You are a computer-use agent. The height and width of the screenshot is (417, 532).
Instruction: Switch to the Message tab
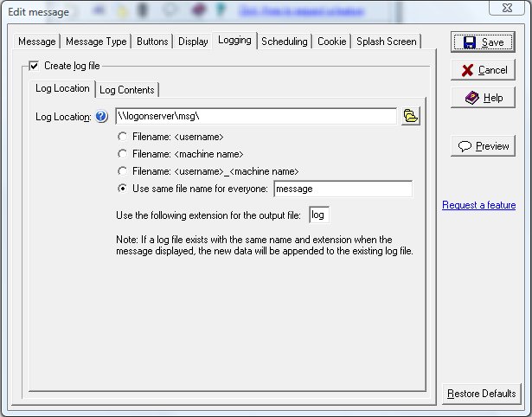pyautogui.click(x=38, y=42)
